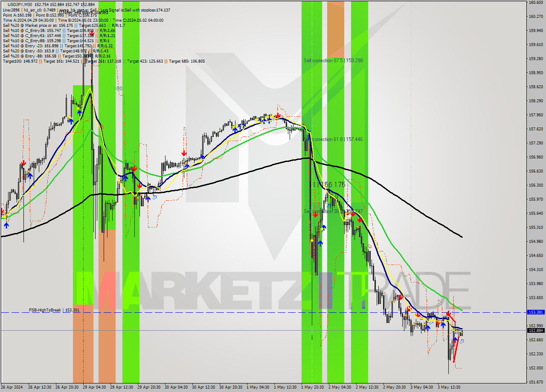Click the 30 Apr 04:30 time label
546x392 pixels.
click(x=177, y=387)
